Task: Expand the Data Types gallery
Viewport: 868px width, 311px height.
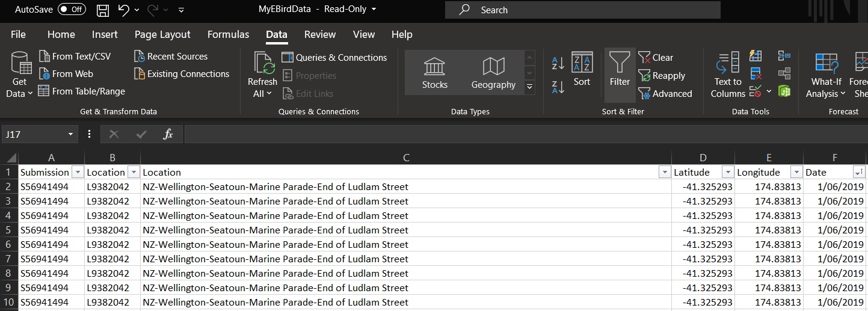Action: [x=529, y=87]
